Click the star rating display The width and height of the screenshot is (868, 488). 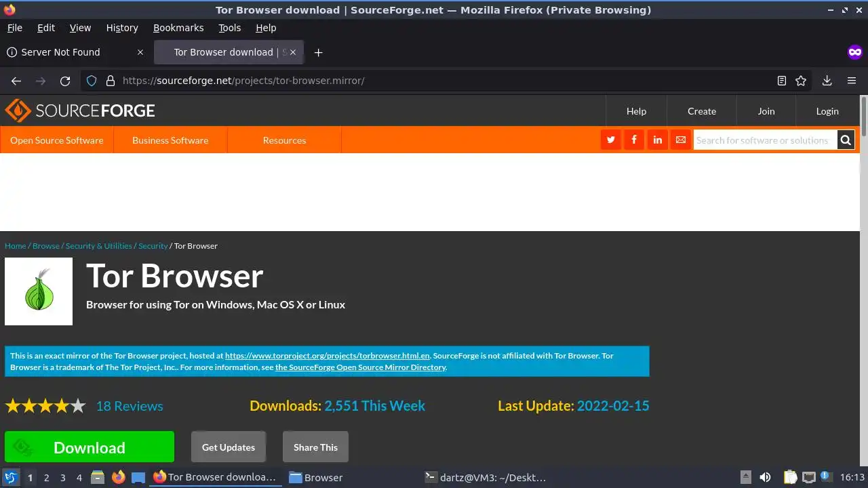pyautogui.click(x=45, y=406)
